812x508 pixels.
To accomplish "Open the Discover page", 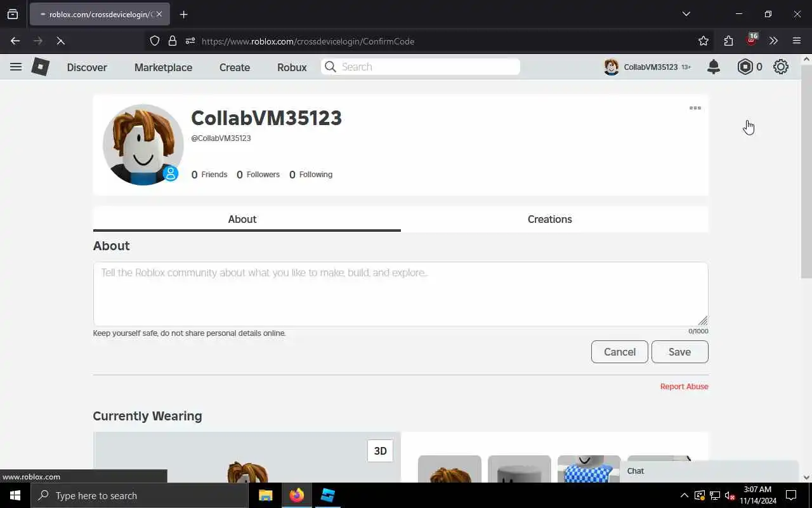I will click(x=87, y=67).
